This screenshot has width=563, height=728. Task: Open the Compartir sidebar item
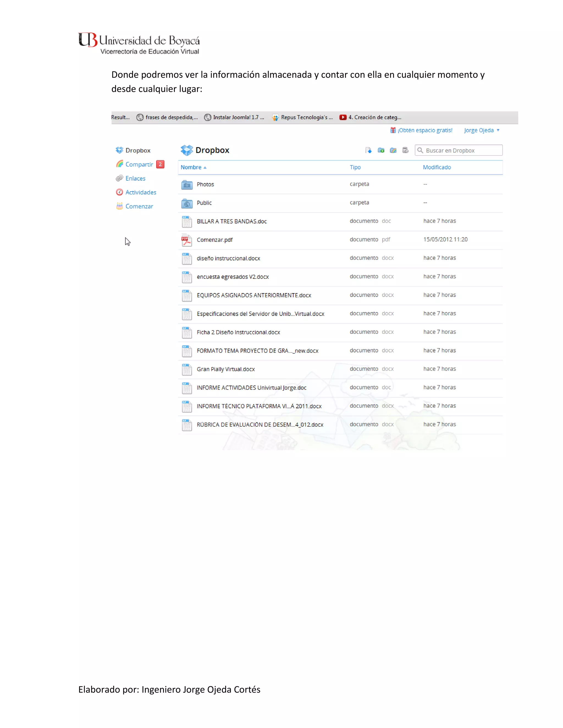click(x=139, y=164)
